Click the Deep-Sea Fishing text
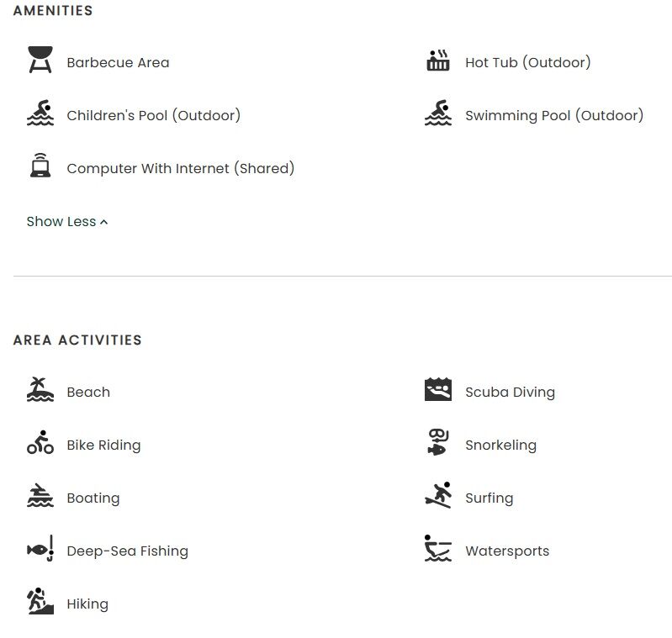This screenshot has width=672, height=638. 127,551
